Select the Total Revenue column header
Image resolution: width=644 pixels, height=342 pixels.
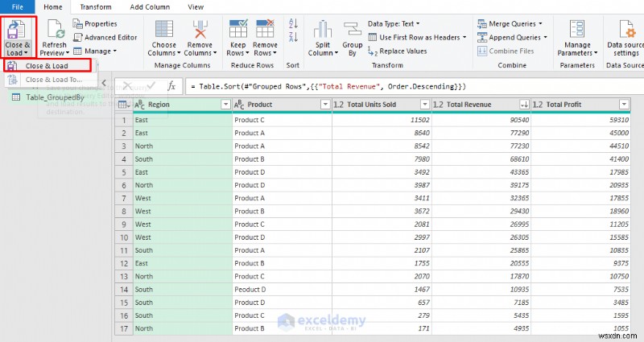tap(481, 105)
